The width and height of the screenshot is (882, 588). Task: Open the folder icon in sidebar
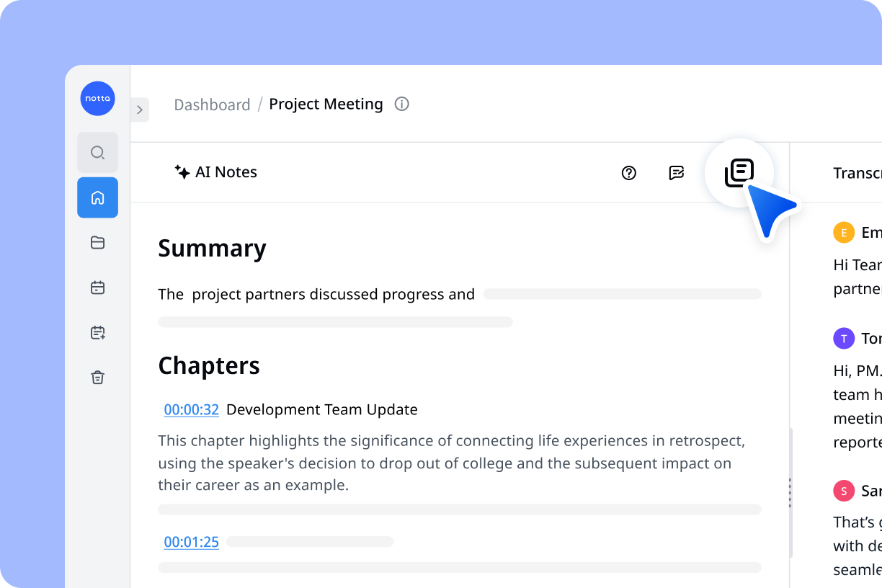pyautogui.click(x=98, y=243)
